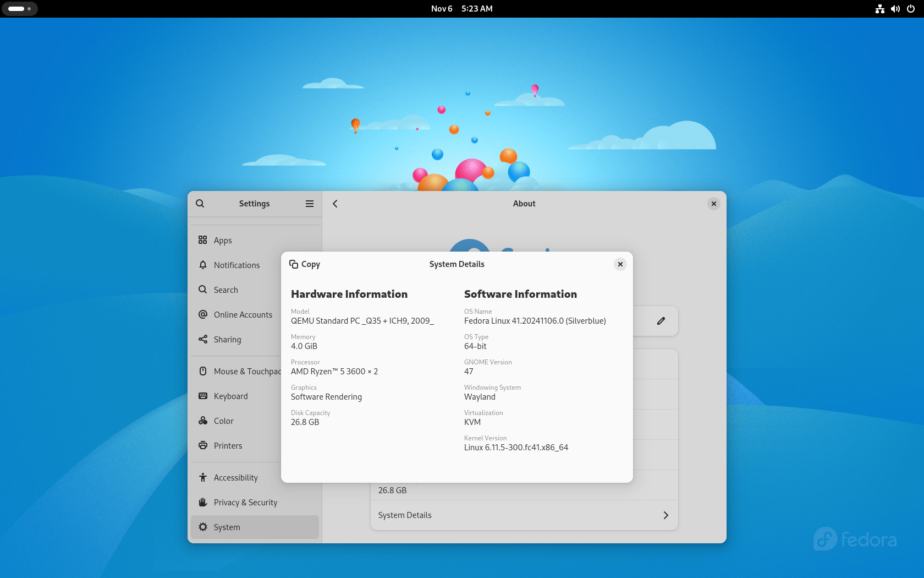Click the System gear icon in sidebar

(203, 527)
